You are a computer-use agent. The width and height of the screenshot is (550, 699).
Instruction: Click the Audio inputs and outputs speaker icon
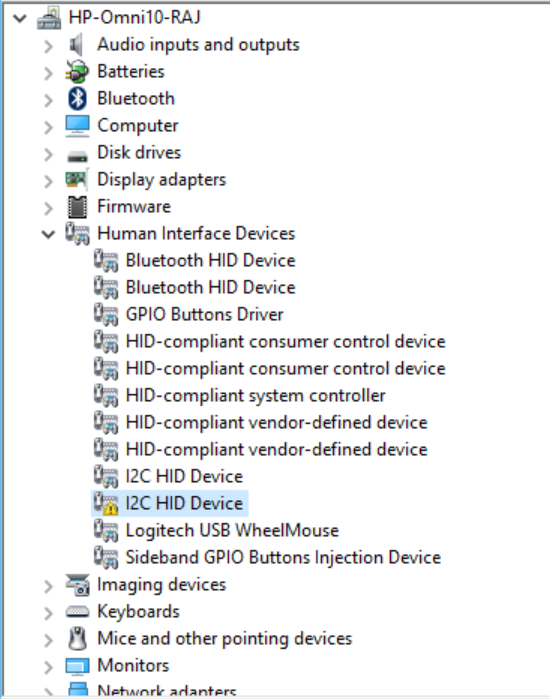tap(77, 45)
